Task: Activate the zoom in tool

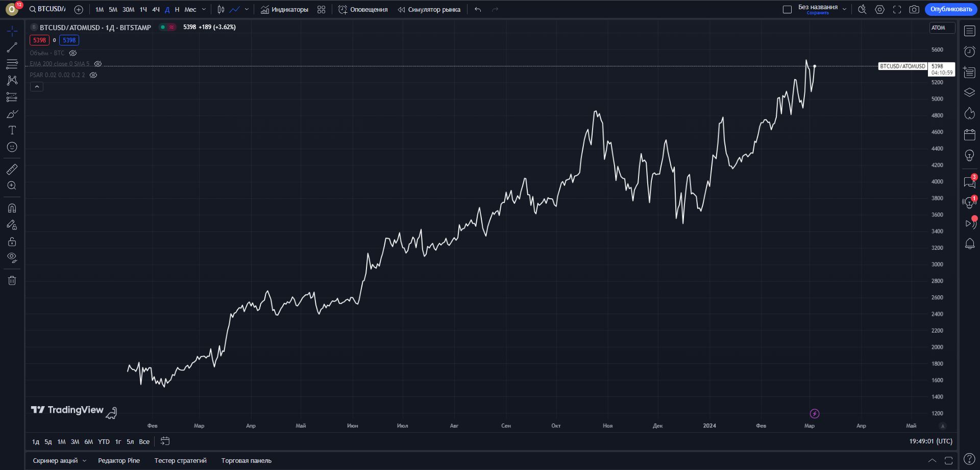Action: (12, 185)
